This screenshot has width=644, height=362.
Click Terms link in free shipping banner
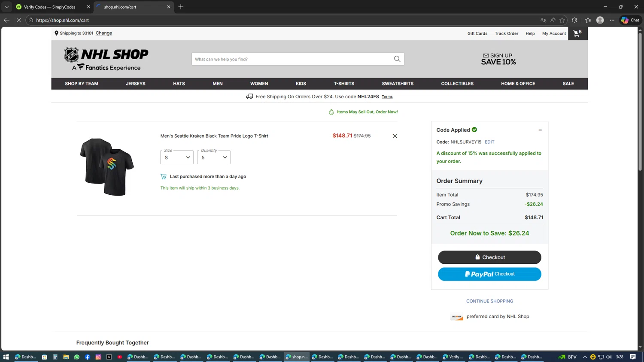(x=387, y=97)
